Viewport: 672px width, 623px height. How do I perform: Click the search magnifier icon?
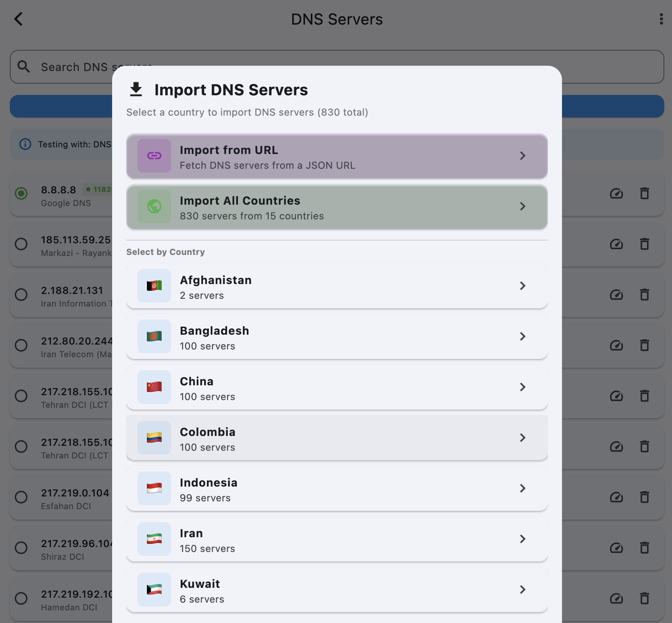click(24, 66)
